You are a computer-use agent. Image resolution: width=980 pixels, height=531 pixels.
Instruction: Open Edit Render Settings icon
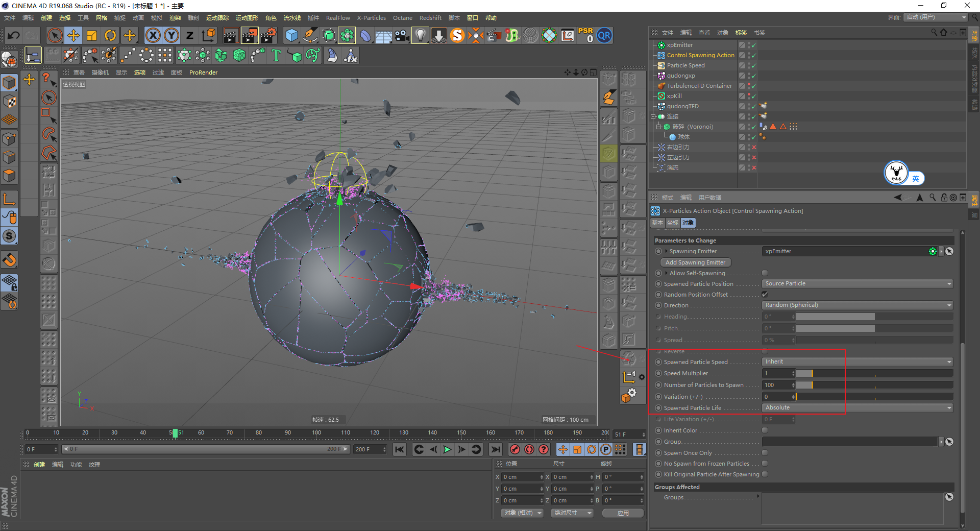point(268,35)
